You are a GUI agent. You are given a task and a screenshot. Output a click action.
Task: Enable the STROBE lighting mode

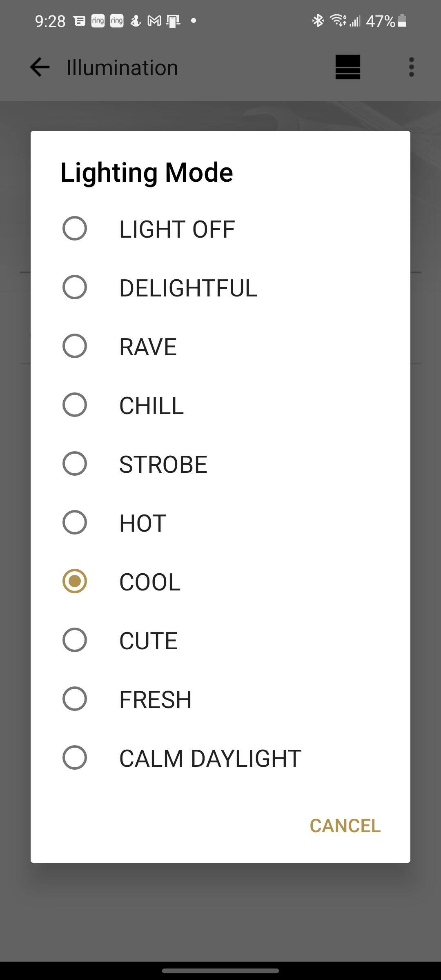pyautogui.click(x=75, y=464)
